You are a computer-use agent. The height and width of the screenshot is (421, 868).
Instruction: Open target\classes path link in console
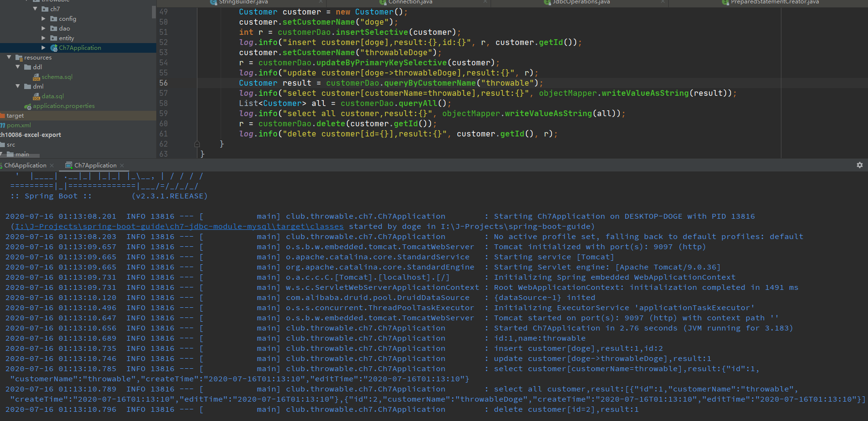(x=180, y=226)
